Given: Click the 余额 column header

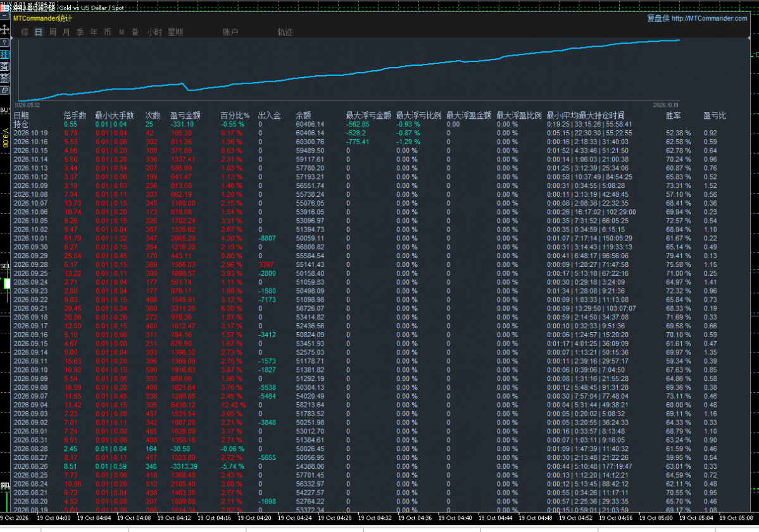Looking at the screenshot, I should click(x=303, y=115).
